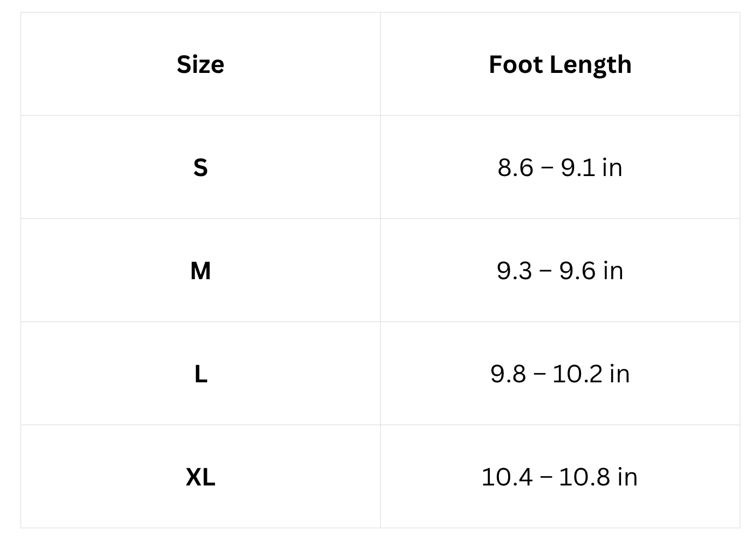Click the number 9.3 in the M row
This screenshot has width=756, height=540.
pos(514,271)
